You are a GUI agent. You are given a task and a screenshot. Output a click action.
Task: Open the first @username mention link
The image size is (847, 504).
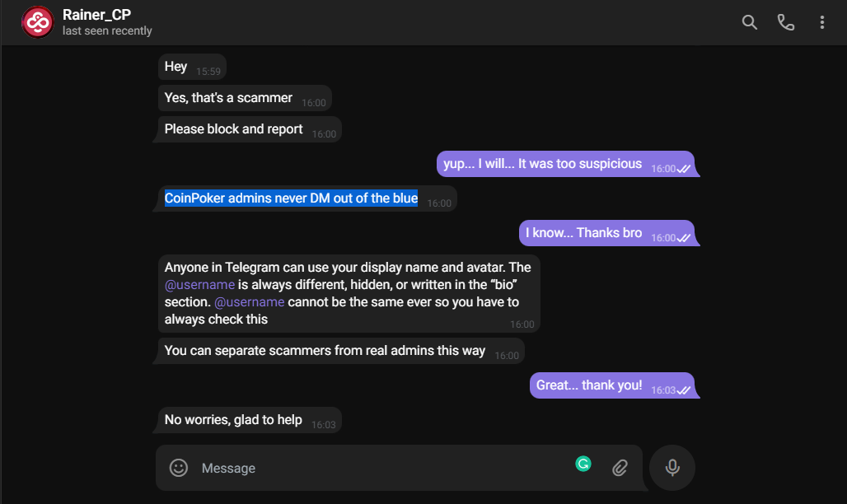coord(199,285)
